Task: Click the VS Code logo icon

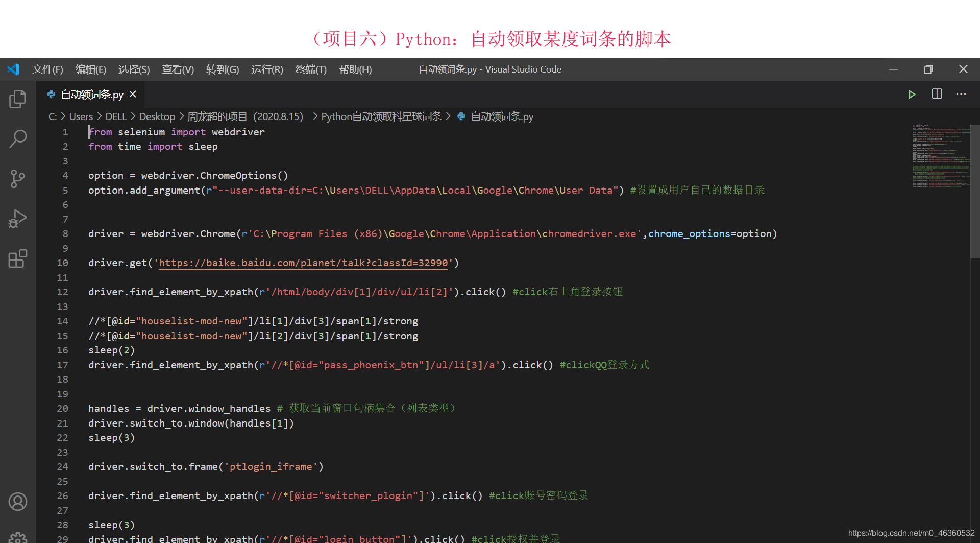Action: (14, 69)
